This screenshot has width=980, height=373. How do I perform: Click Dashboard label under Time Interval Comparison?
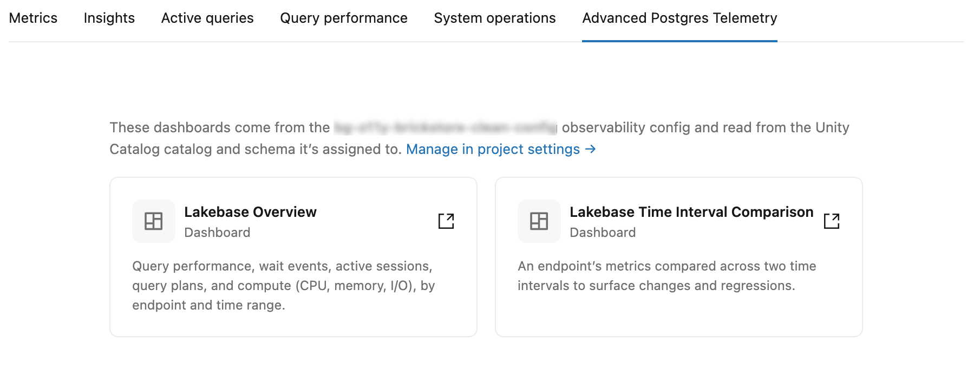pos(603,233)
